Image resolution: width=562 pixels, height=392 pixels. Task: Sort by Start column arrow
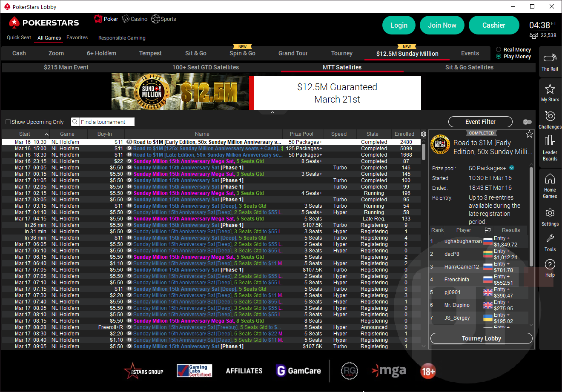(x=46, y=134)
